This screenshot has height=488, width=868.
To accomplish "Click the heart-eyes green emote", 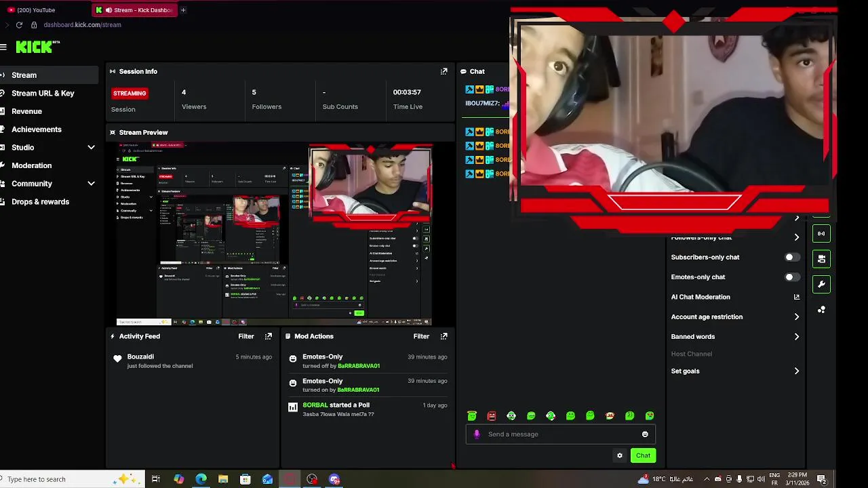I will pyautogui.click(x=649, y=415).
